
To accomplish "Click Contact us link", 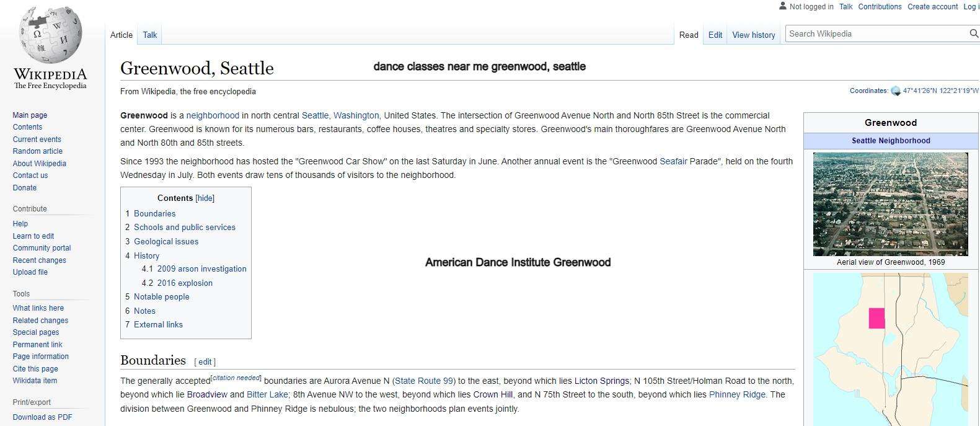I will pyautogui.click(x=30, y=175).
